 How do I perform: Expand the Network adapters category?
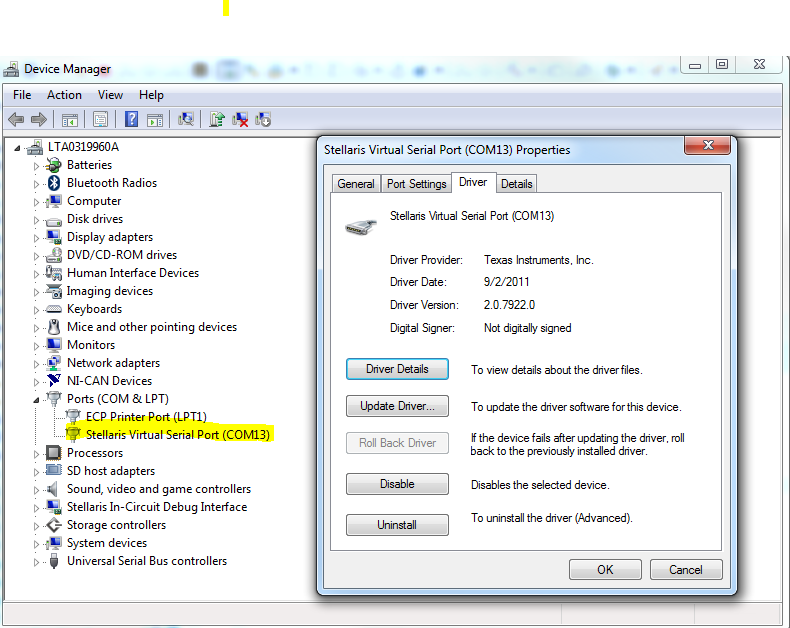tap(36, 363)
